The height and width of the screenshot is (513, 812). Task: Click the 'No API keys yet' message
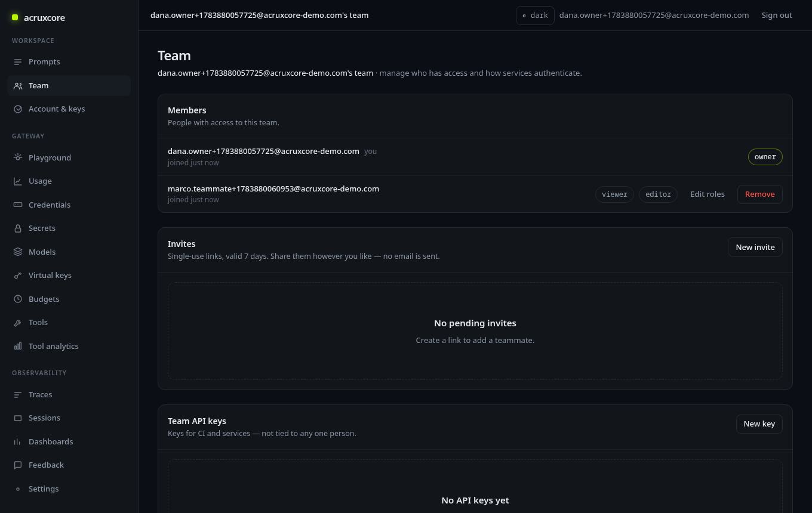(475, 500)
